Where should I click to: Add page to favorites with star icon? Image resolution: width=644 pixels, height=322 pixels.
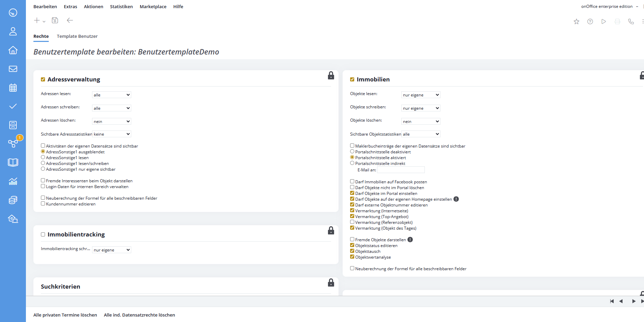click(576, 21)
